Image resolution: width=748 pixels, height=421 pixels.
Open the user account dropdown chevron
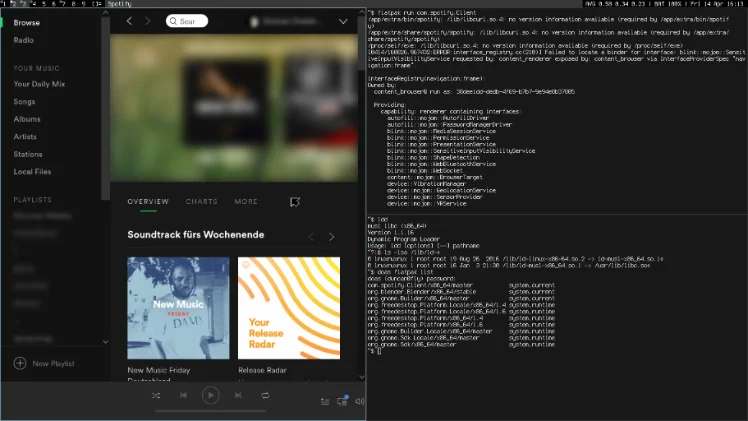343,21
